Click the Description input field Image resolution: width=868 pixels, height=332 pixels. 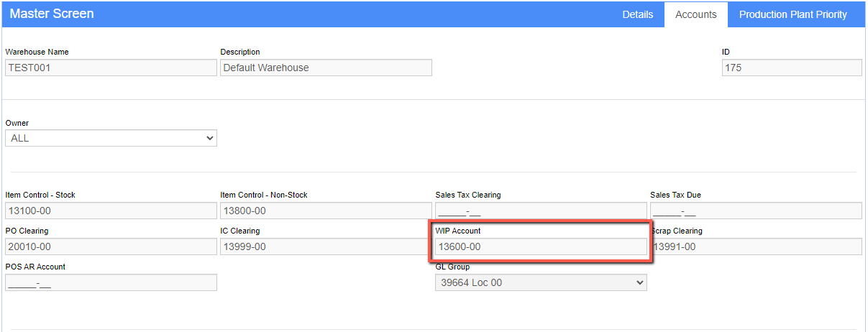[326, 68]
